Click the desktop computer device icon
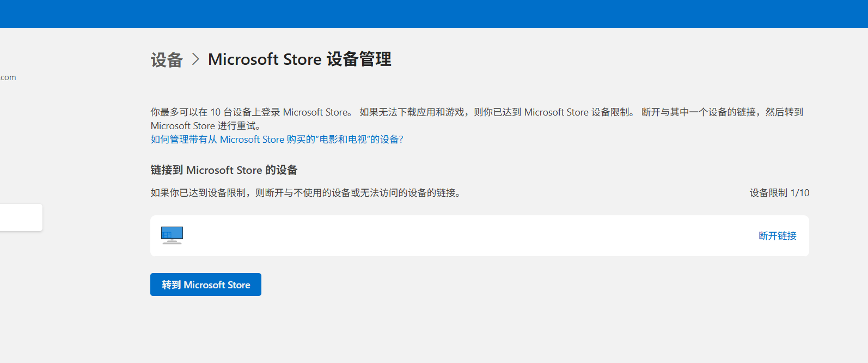Viewport: 868px width, 363px height. click(x=172, y=235)
